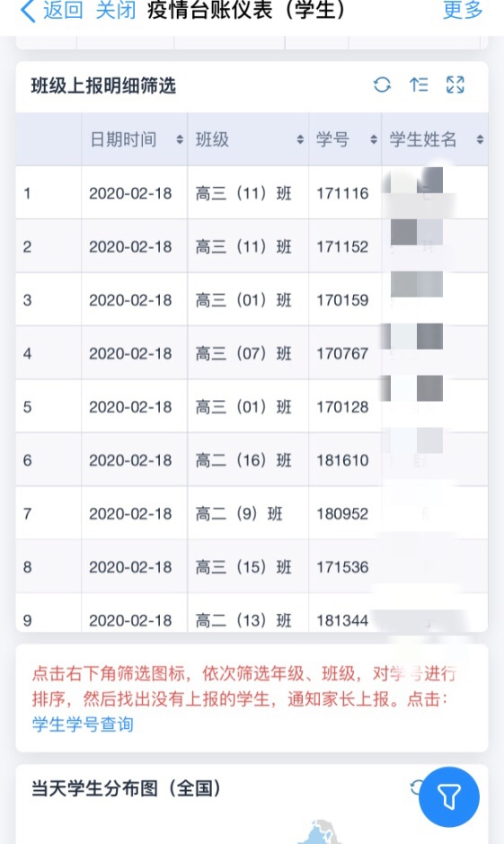
Task: Click the China map thumbnail
Action: coord(321,831)
